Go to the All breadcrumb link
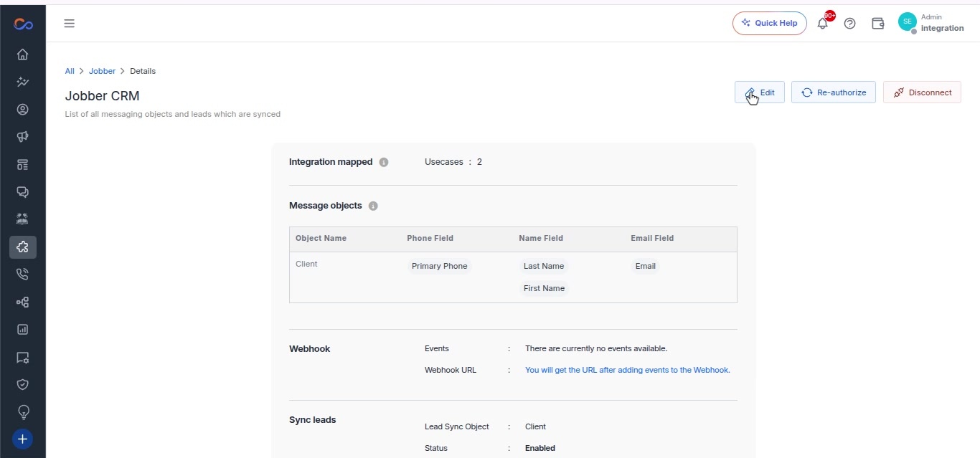 pos(70,71)
